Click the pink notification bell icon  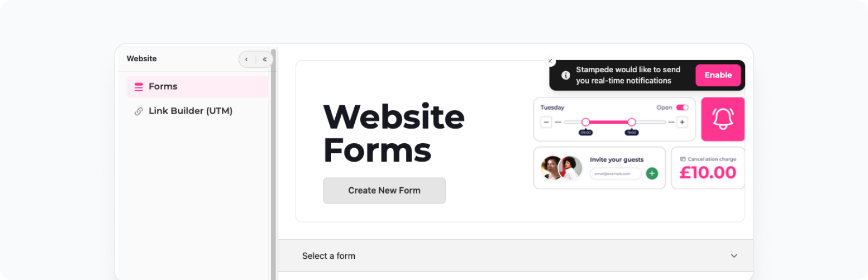pyautogui.click(x=723, y=119)
